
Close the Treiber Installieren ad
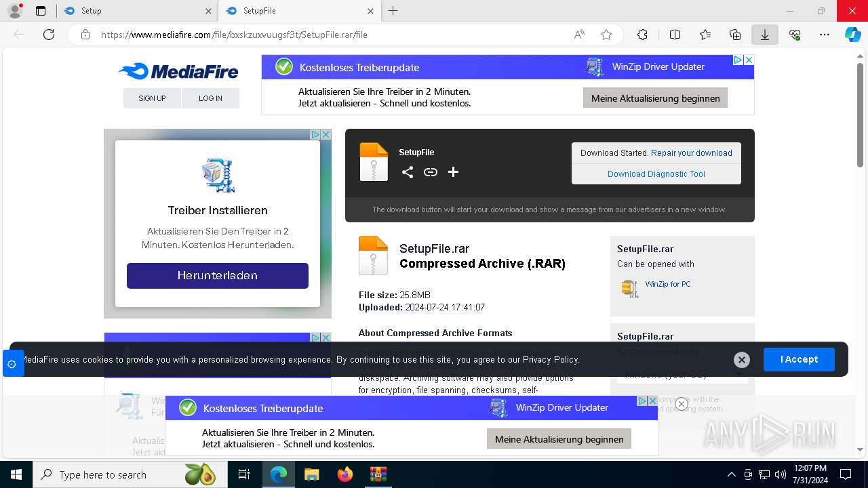325,135
